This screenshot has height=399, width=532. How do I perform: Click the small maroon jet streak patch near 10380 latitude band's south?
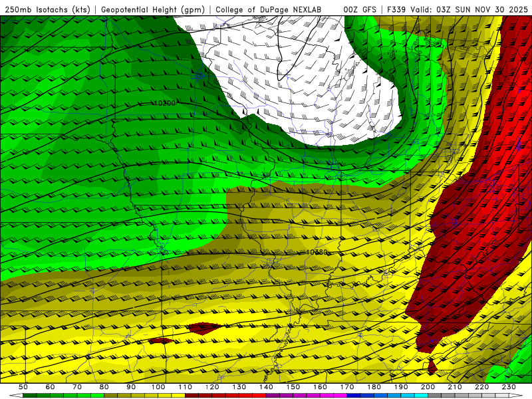205,328
